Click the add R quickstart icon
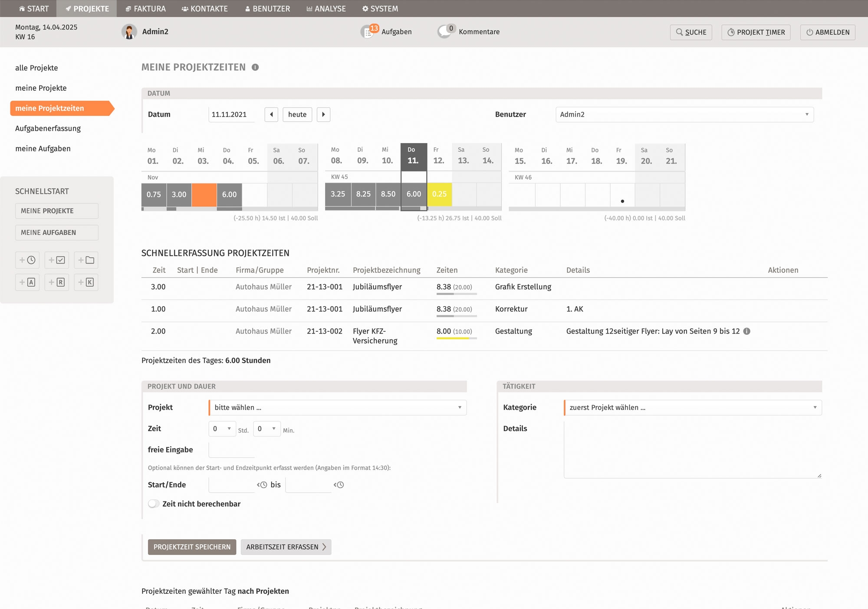The height and width of the screenshot is (609, 868). pos(57,282)
